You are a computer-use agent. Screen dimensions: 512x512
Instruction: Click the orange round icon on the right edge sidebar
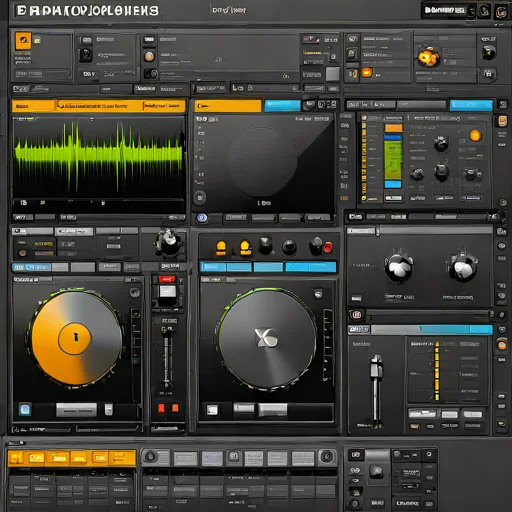pyautogui.click(x=502, y=344)
